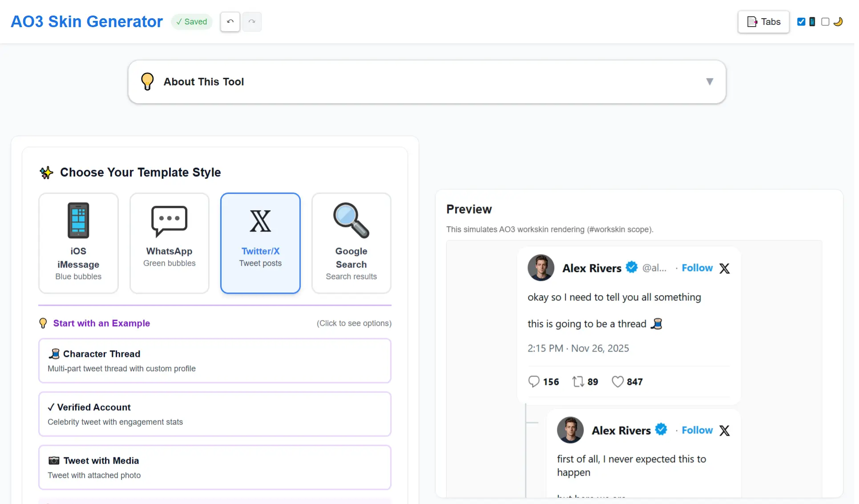The image size is (859, 504).
Task: Click Follow link on first tweet
Action: (697, 268)
